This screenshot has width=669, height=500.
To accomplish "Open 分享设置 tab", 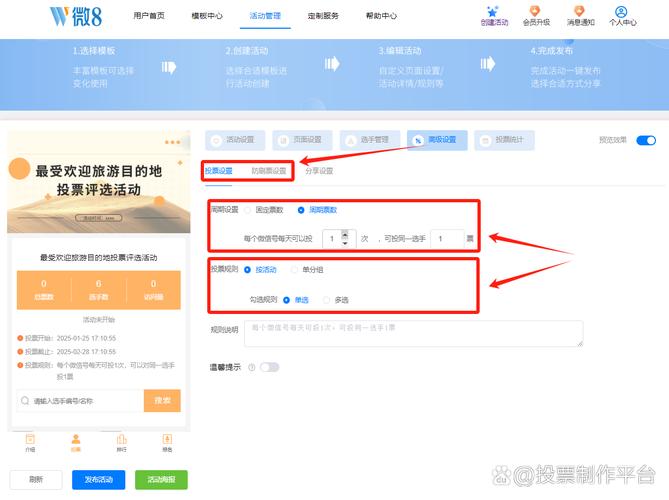I will (319, 171).
